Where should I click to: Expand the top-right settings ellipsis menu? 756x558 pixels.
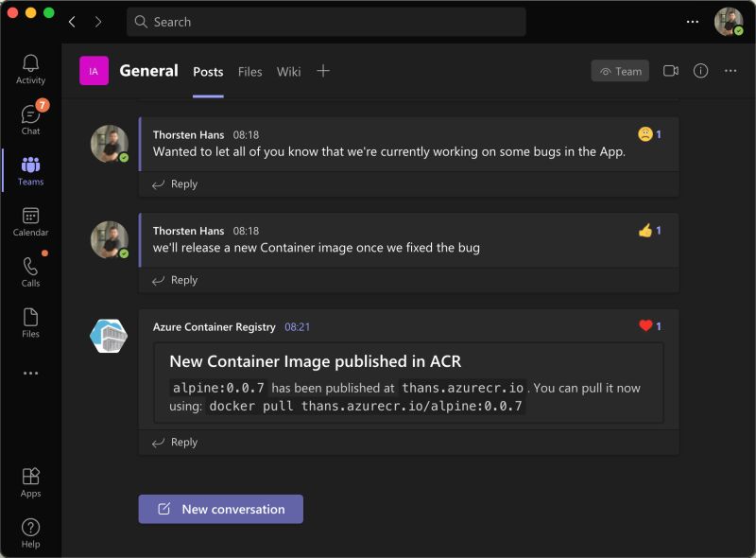(693, 21)
